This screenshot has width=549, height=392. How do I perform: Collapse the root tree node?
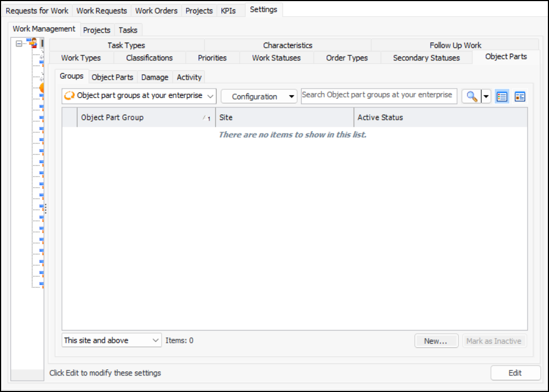[19, 44]
